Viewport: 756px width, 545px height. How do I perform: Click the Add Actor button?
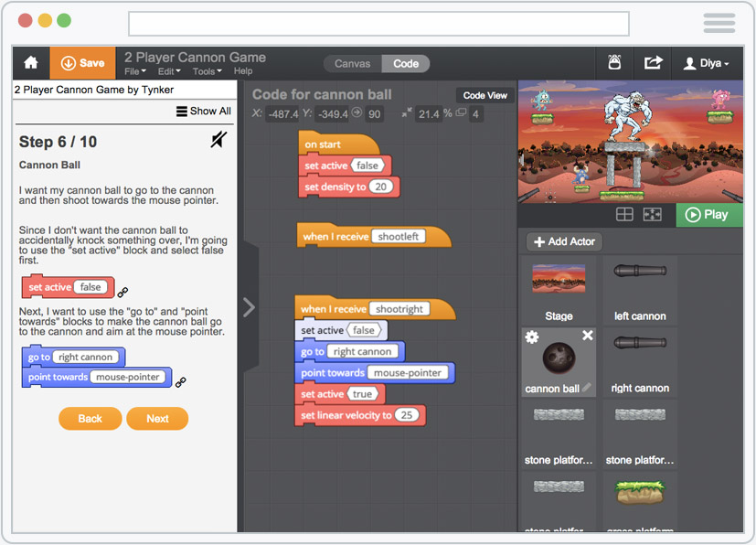pos(564,241)
